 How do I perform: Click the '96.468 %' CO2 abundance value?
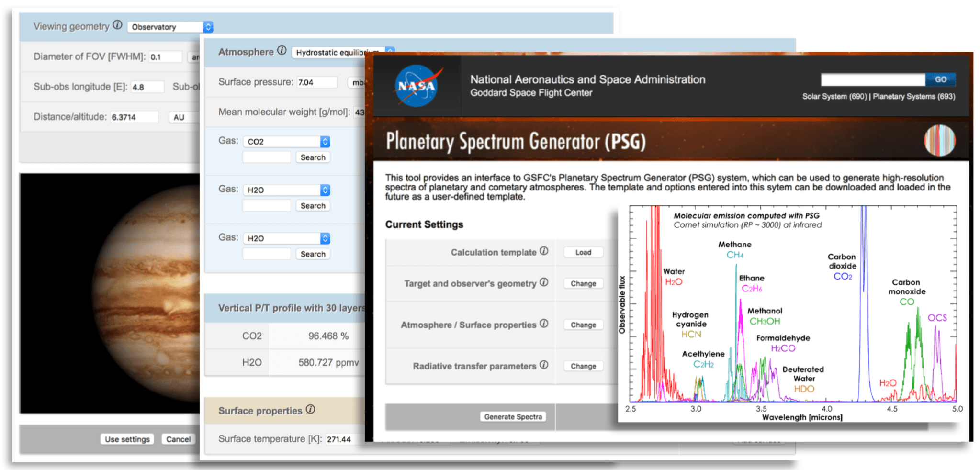[x=328, y=336]
